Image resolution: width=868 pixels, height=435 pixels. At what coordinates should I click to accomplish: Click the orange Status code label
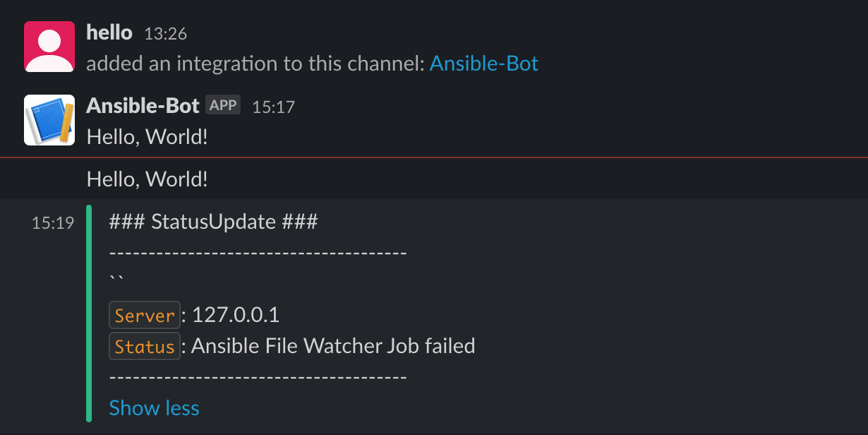[x=145, y=346]
